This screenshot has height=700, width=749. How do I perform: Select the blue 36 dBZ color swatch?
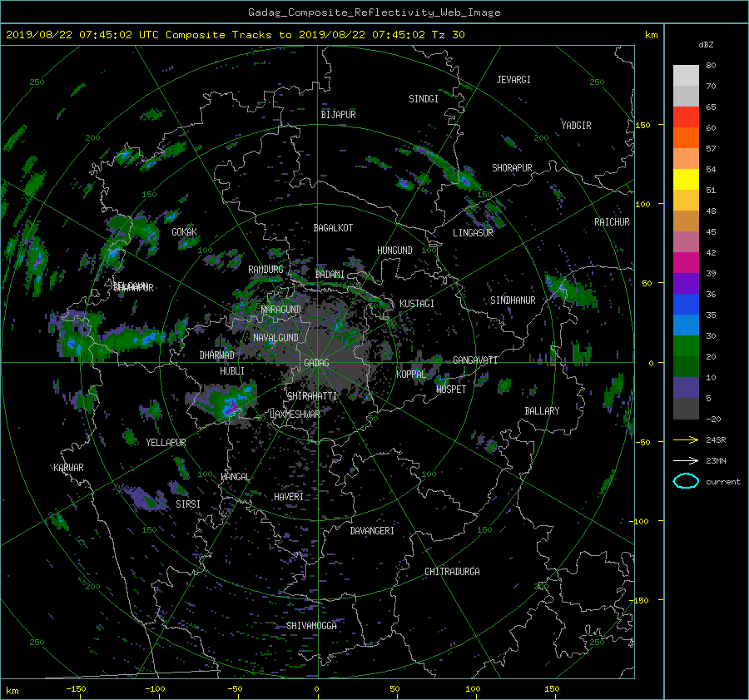pyautogui.click(x=686, y=305)
